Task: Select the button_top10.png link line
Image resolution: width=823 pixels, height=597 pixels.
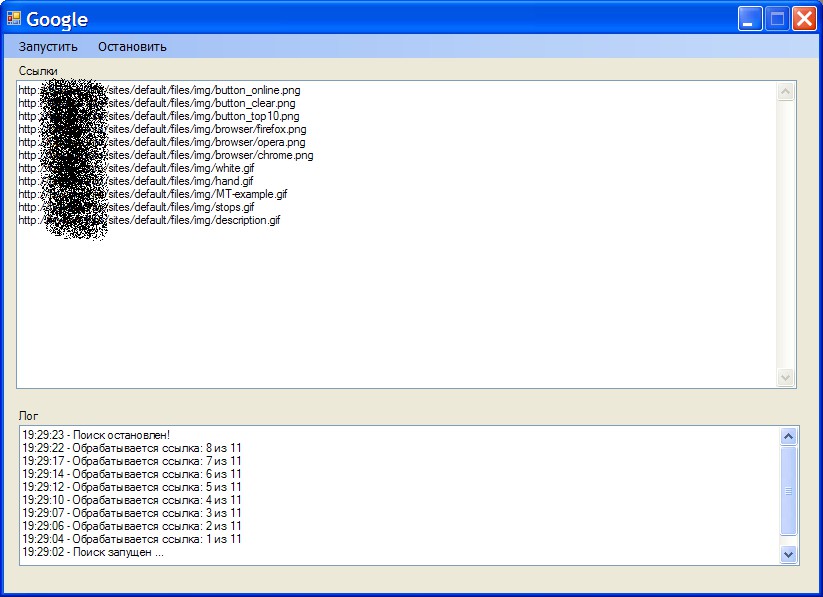Action: [159, 116]
